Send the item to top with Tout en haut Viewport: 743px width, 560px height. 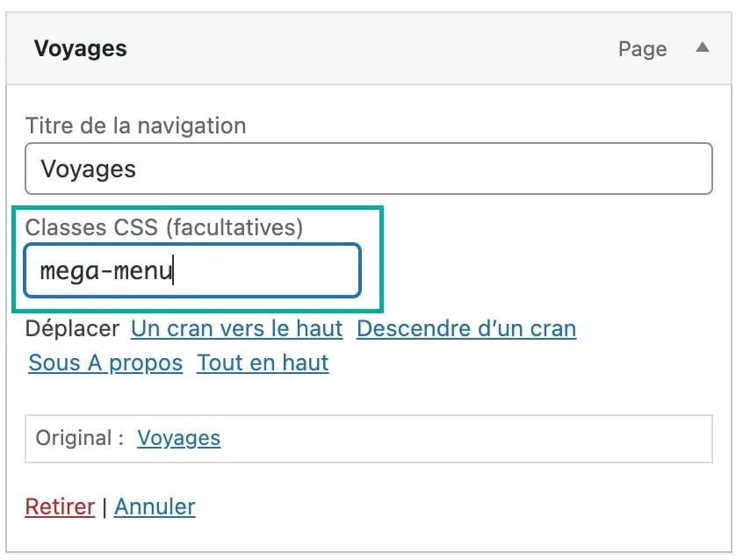(262, 363)
